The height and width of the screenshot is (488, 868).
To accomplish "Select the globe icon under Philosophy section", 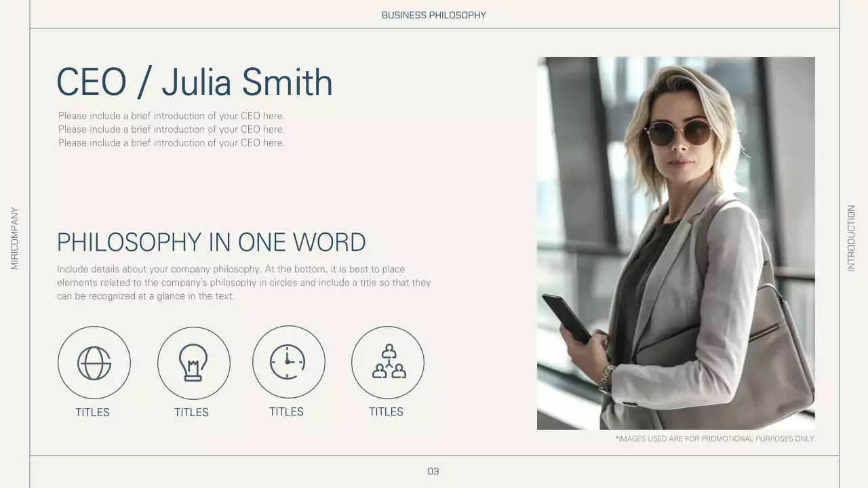I will tap(94, 363).
